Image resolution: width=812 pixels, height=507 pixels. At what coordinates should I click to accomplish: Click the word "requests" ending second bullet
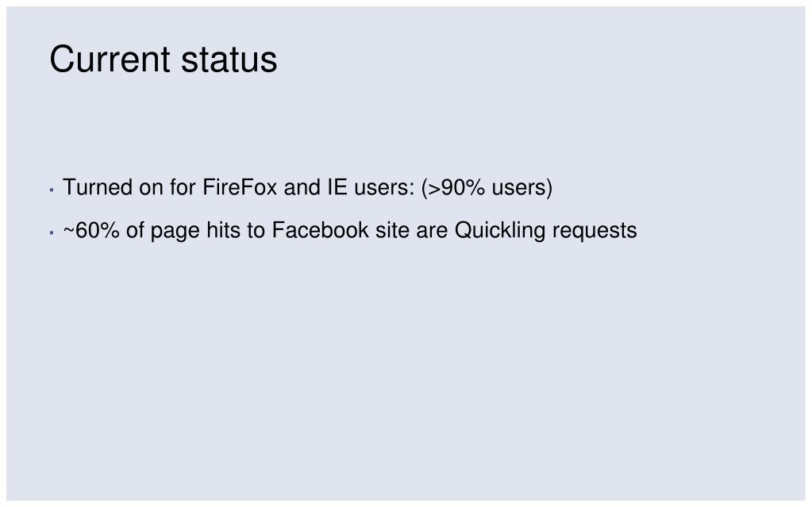[595, 232]
